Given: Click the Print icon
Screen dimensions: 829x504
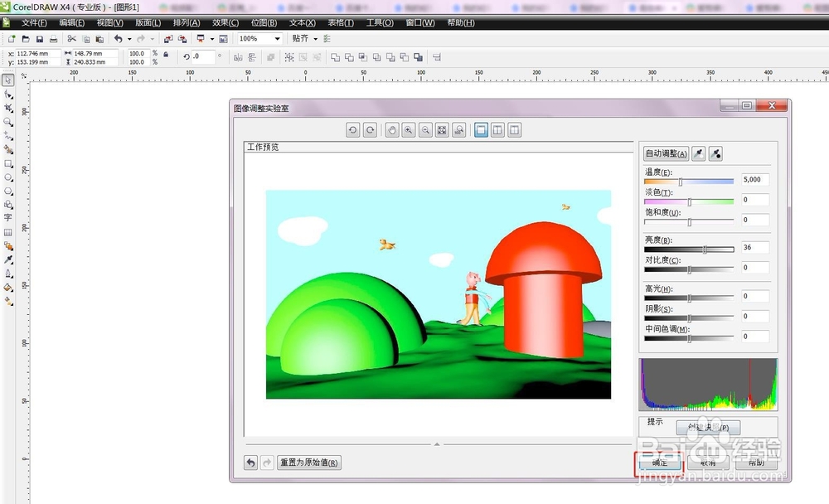Looking at the screenshot, I should 53,39.
